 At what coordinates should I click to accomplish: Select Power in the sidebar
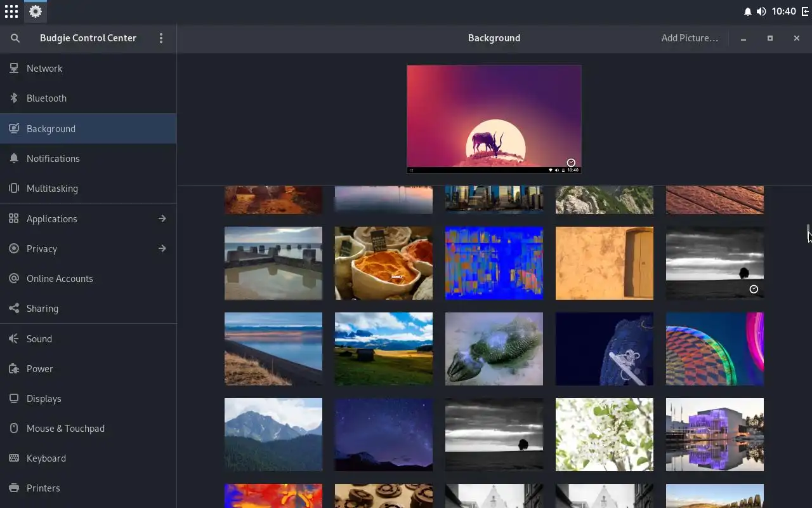pyautogui.click(x=88, y=368)
